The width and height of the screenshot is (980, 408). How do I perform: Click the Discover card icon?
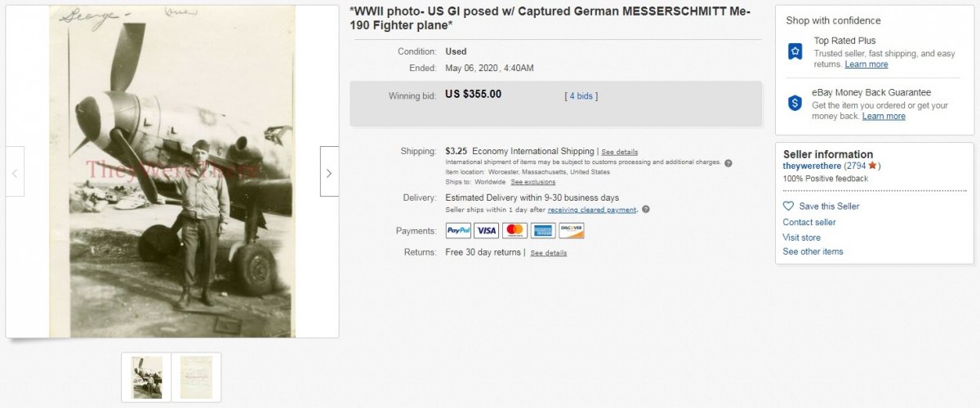tap(572, 231)
